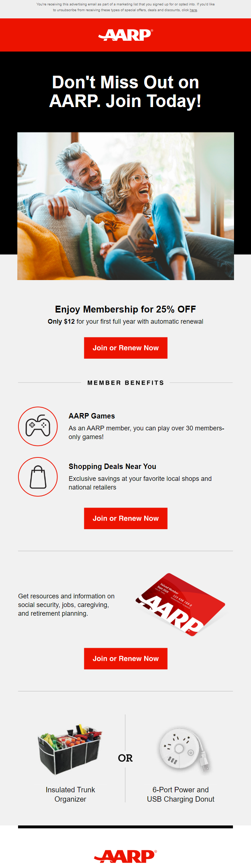The image size is (251, 868).
Task: Click the red AARP membership card image
Action: tap(181, 604)
